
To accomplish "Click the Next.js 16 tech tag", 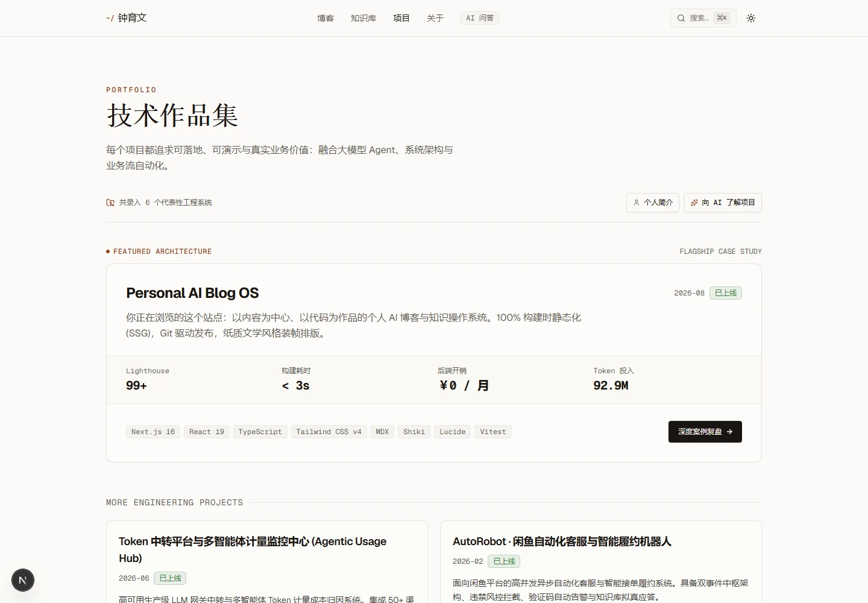I will pos(153,432).
